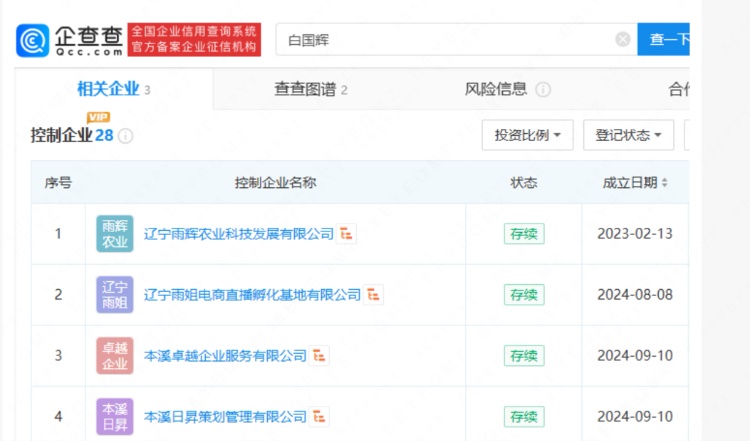The width and height of the screenshot is (750, 441).
Task: Clear the search box with X icon
Action: click(x=622, y=40)
